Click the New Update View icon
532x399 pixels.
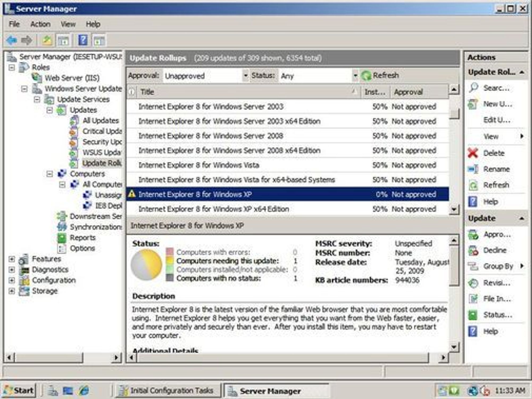point(473,104)
